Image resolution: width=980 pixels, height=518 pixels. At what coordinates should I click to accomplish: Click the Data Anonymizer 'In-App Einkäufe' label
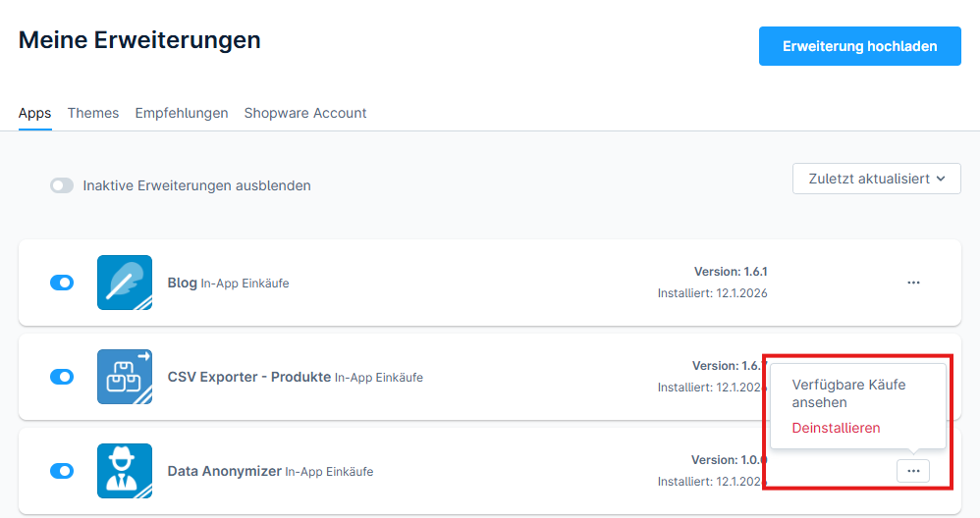(329, 472)
